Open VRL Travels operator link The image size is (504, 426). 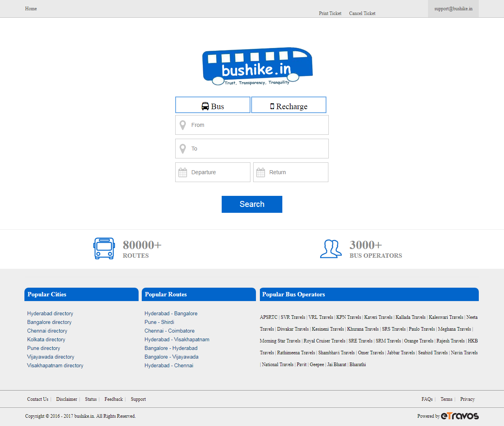tap(321, 317)
